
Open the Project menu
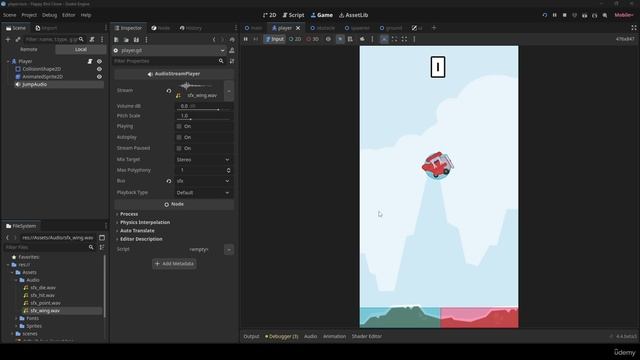[x=29, y=15]
